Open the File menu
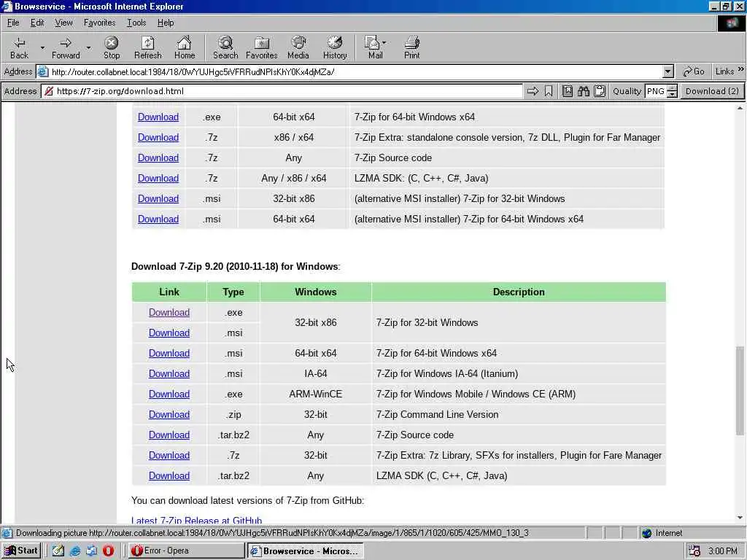 coord(13,23)
